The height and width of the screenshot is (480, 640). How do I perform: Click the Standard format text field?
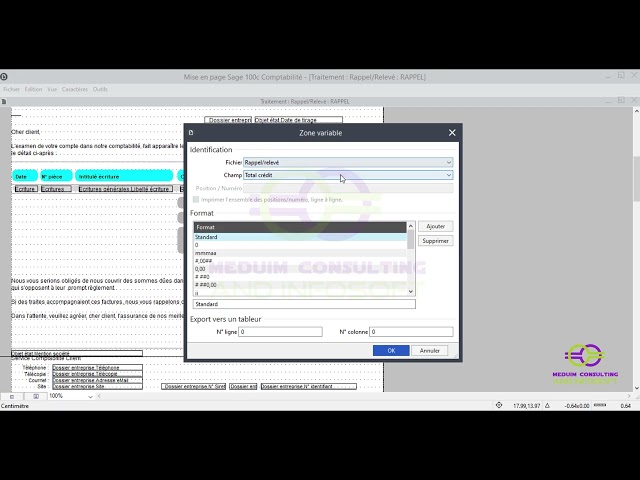pyautogui.click(x=304, y=304)
